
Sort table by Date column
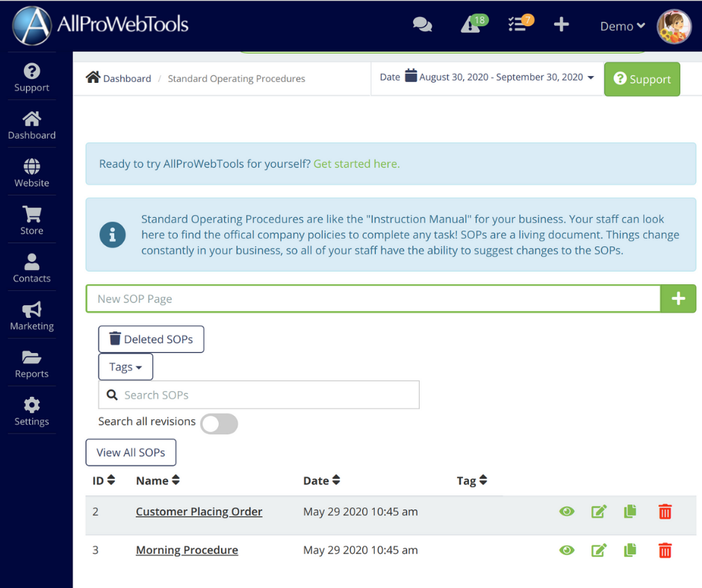pyautogui.click(x=321, y=481)
